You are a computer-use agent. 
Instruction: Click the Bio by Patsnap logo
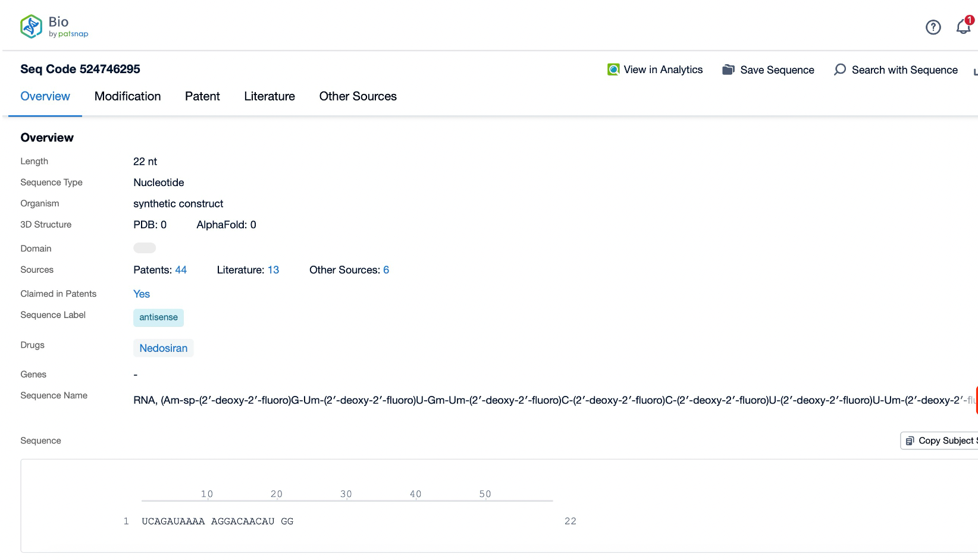pos(54,27)
